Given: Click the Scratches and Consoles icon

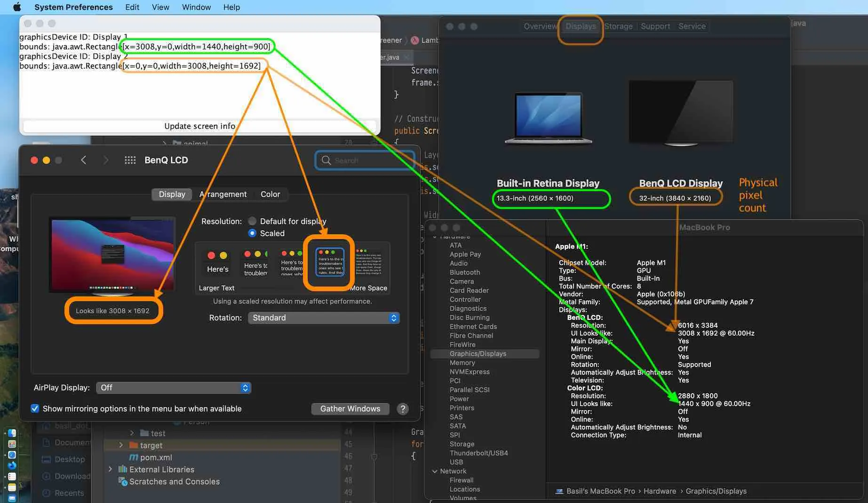Looking at the screenshot, I should pos(123,481).
